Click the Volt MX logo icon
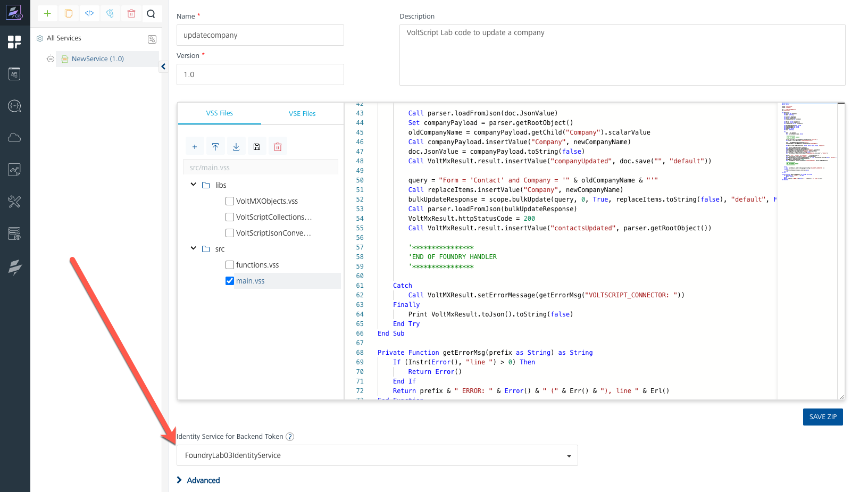The width and height of the screenshot is (868, 492). point(14,12)
